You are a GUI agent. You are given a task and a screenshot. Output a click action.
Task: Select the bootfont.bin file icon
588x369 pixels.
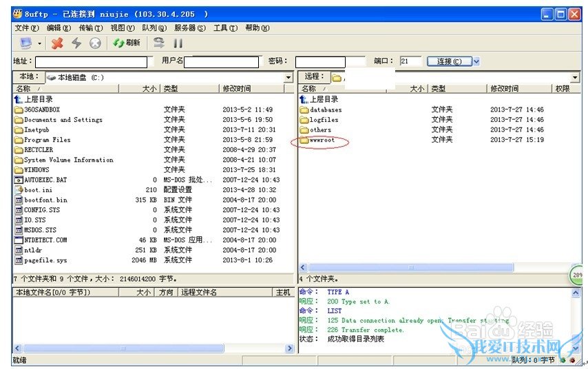(19, 200)
